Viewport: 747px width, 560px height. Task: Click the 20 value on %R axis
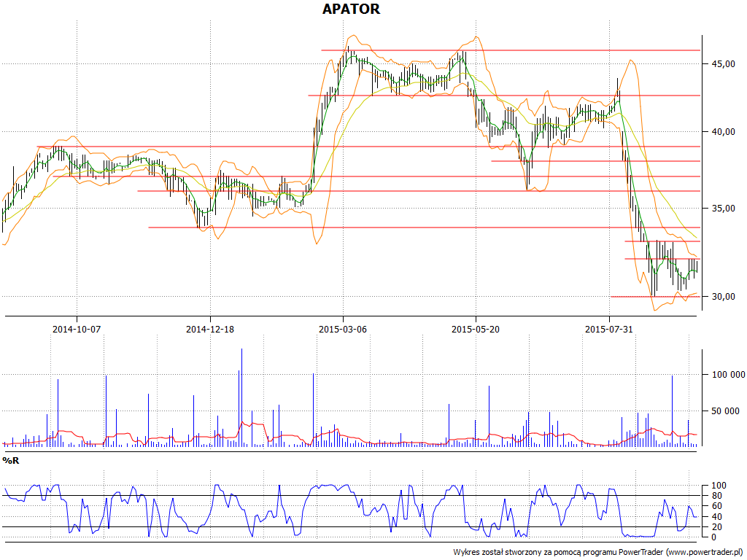[716, 527]
